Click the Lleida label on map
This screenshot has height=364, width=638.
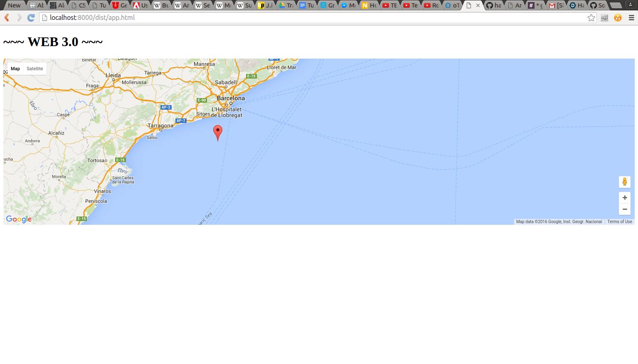tap(113, 76)
